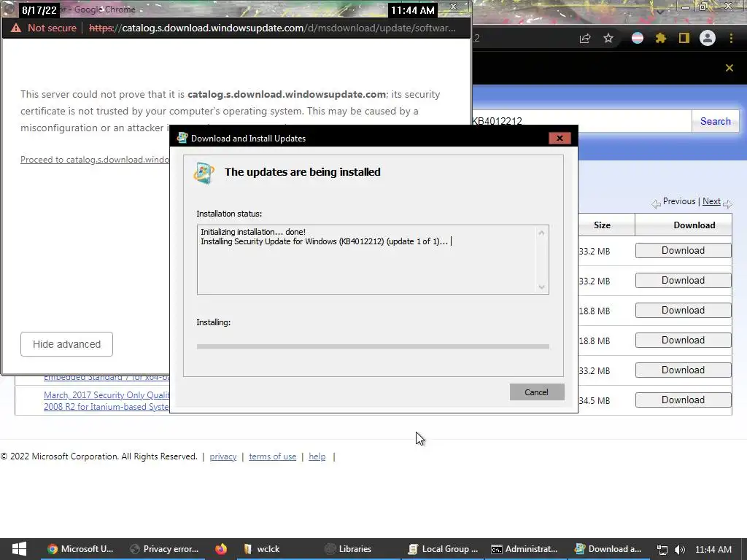
Task: Click the Previous arrow icon
Action: pyautogui.click(x=656, y=204)
